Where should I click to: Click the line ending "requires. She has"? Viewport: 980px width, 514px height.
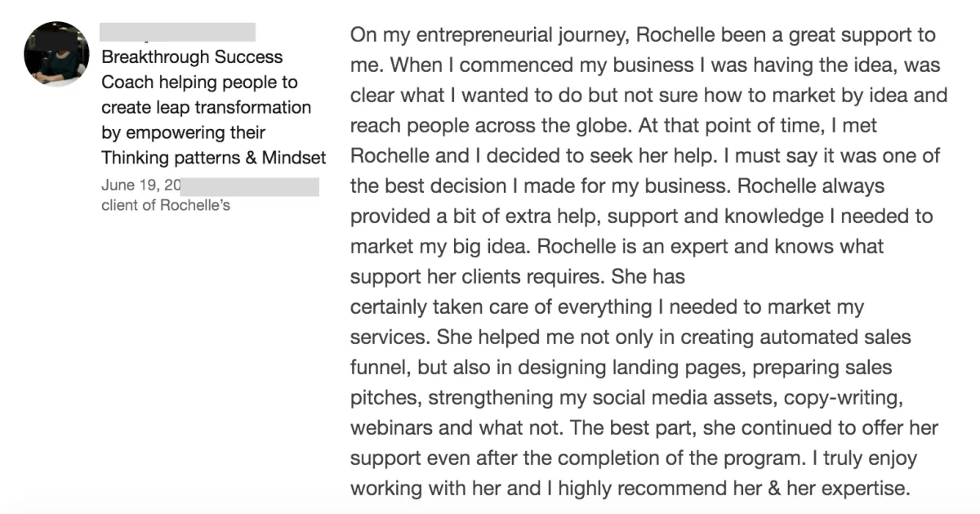click(x=518, y=277)
